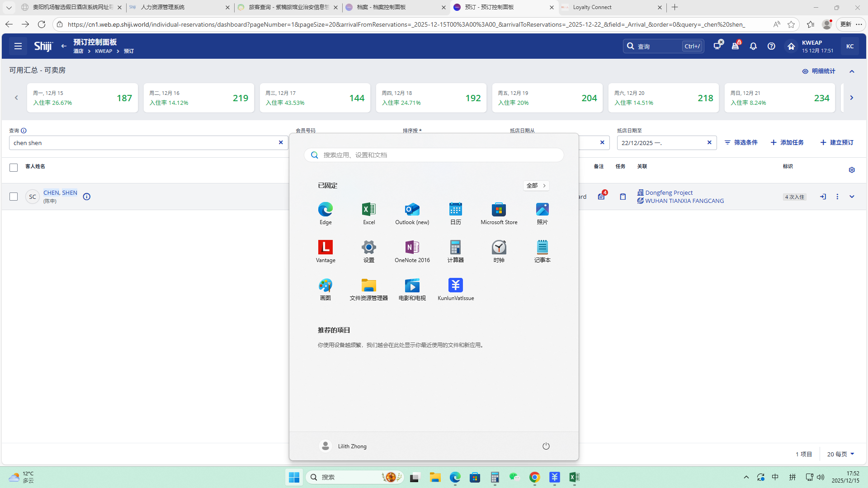Click the info icon next to CHEN, SHEN
This screenshot has width=868, height=488.
click(x=87, y=197)
